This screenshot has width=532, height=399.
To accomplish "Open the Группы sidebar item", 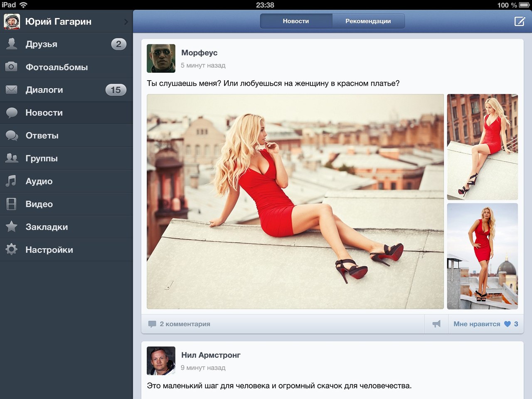I will [x=42, y=158].
